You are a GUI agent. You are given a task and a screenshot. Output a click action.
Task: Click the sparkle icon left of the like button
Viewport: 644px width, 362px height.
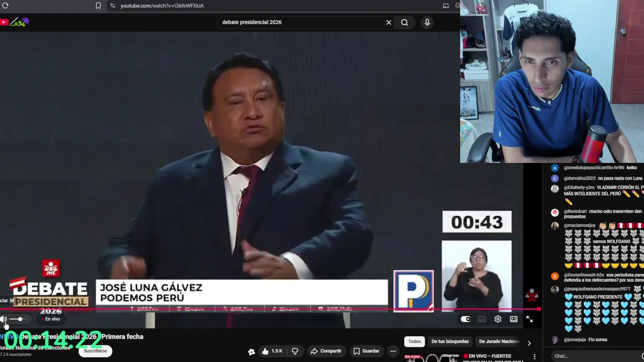click(x=252, y=351)
